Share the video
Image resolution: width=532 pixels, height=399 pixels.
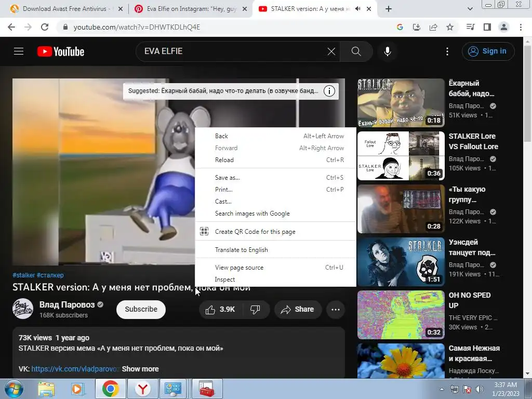coord(298,310)
